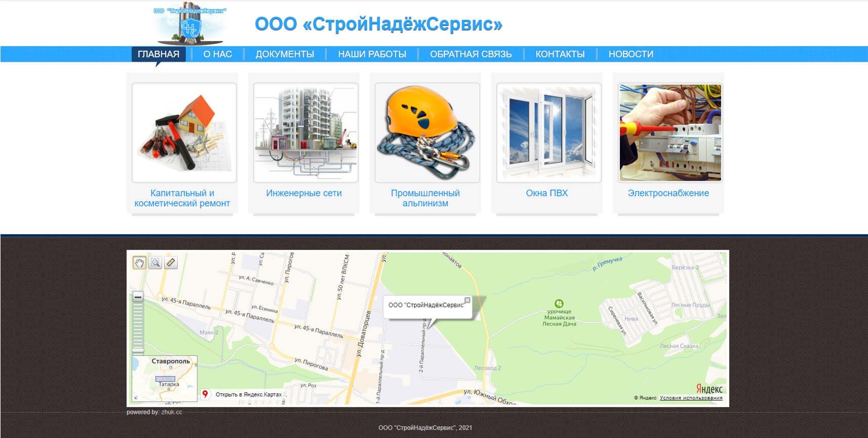Image resolution: width=868 pixels, height=438 pixels.
Task: Click the © Яндекс copyright text
Action: (645, 398)
